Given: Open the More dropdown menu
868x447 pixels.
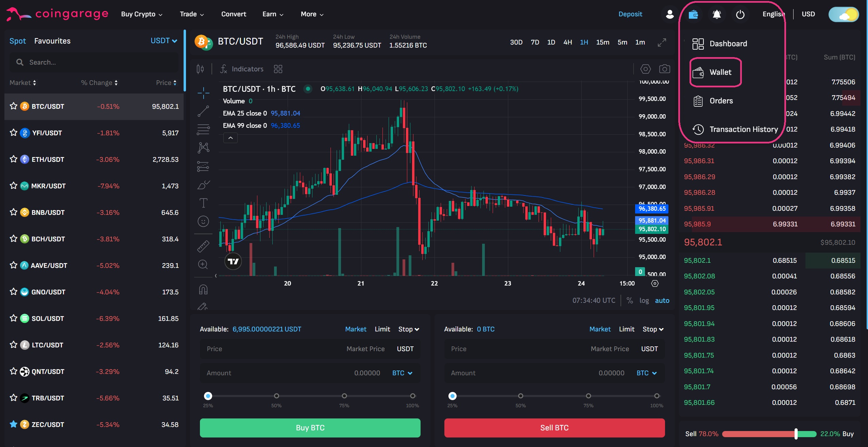Looking at the screenshot, I should click(312, 14).
